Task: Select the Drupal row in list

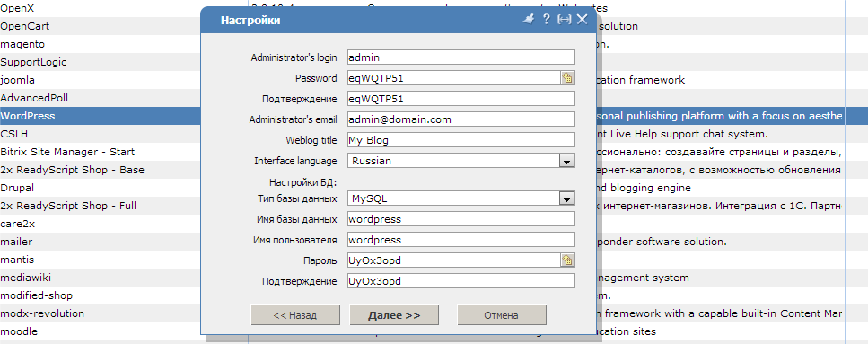Action: (124, 188)
